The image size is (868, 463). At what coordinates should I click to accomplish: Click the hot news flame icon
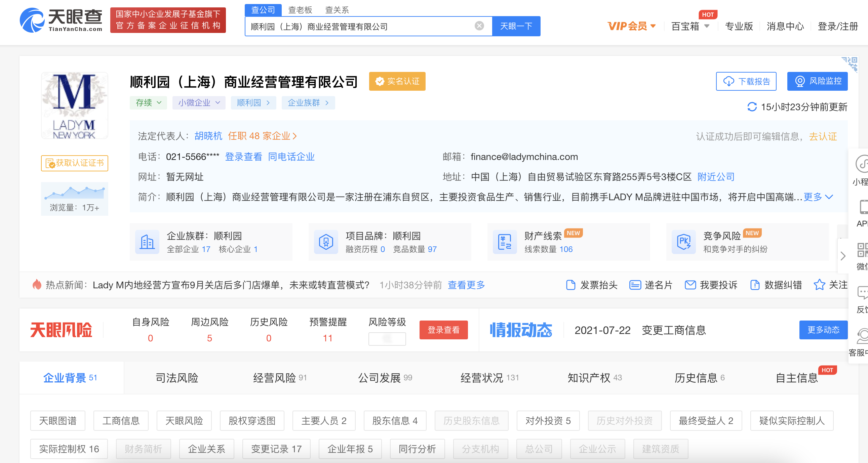pos(37,285)
